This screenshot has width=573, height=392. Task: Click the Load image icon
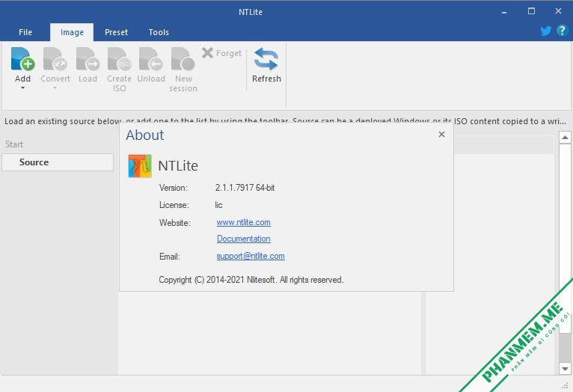(88, 58)
